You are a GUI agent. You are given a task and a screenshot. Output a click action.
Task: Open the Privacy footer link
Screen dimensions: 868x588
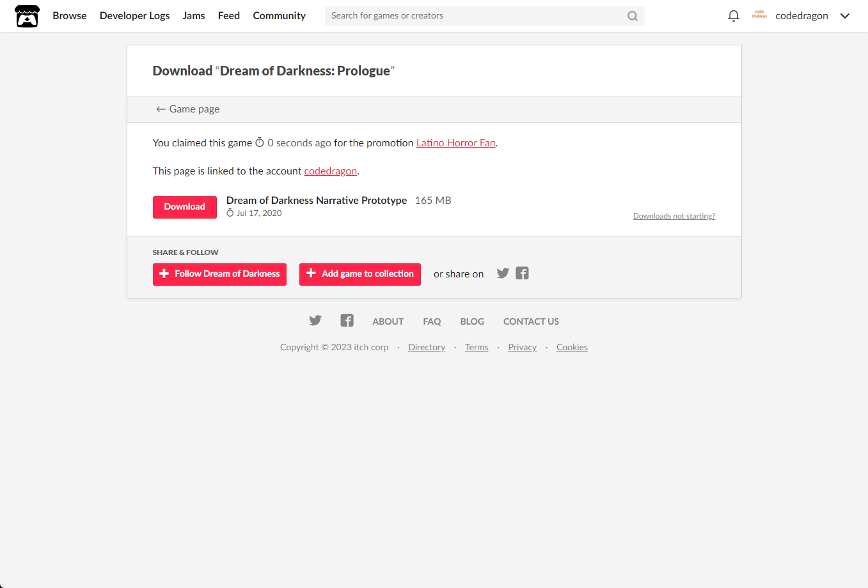(x=523, y=348)
